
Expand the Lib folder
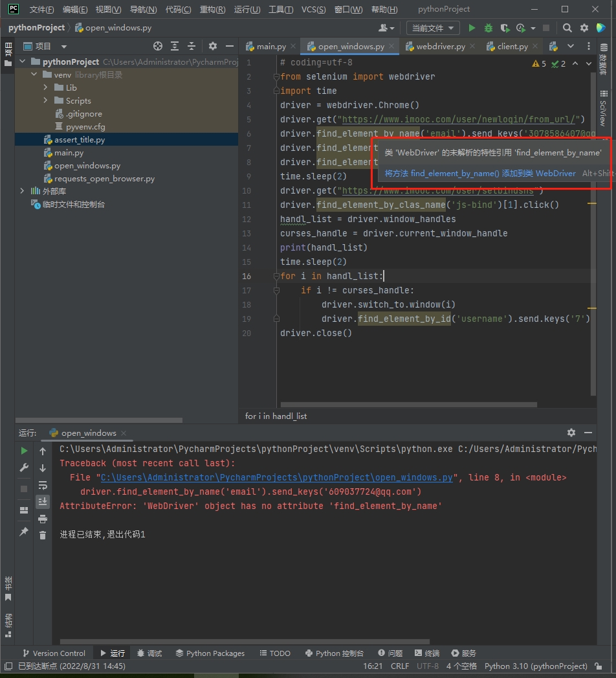(x=46, y=88)
